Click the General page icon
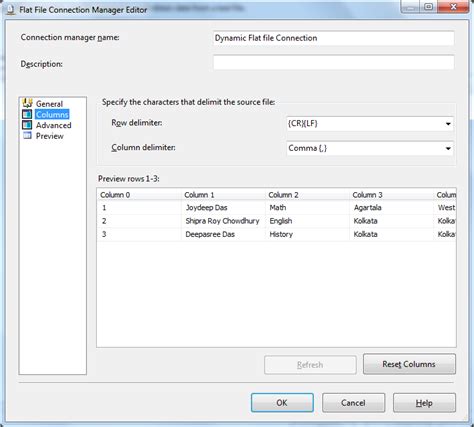474x427 pixels. pyautogui.click(x=27, y=104)
